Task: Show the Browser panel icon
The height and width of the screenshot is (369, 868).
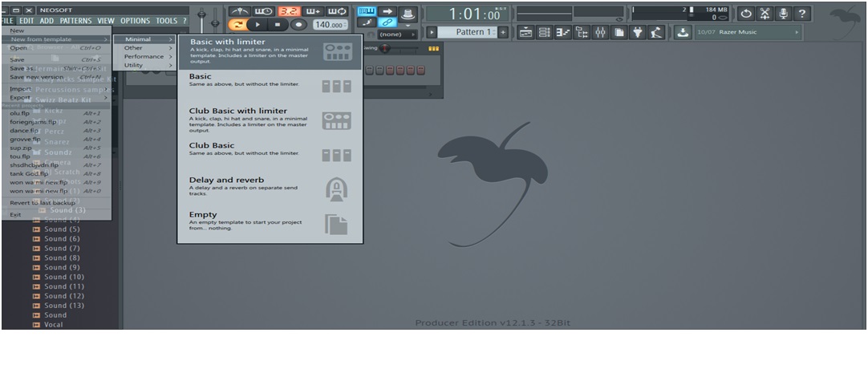Action: 582,32
